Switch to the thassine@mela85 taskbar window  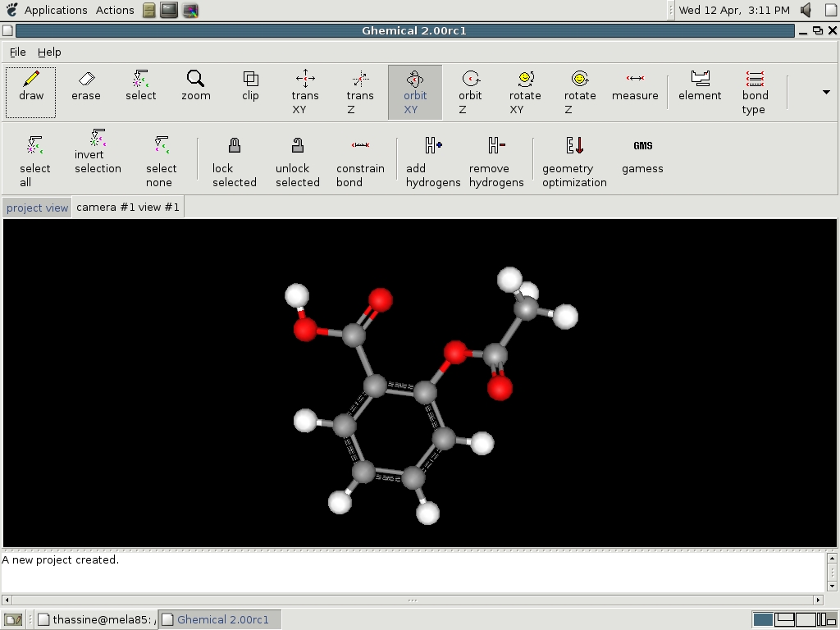[x=97, y=620]
